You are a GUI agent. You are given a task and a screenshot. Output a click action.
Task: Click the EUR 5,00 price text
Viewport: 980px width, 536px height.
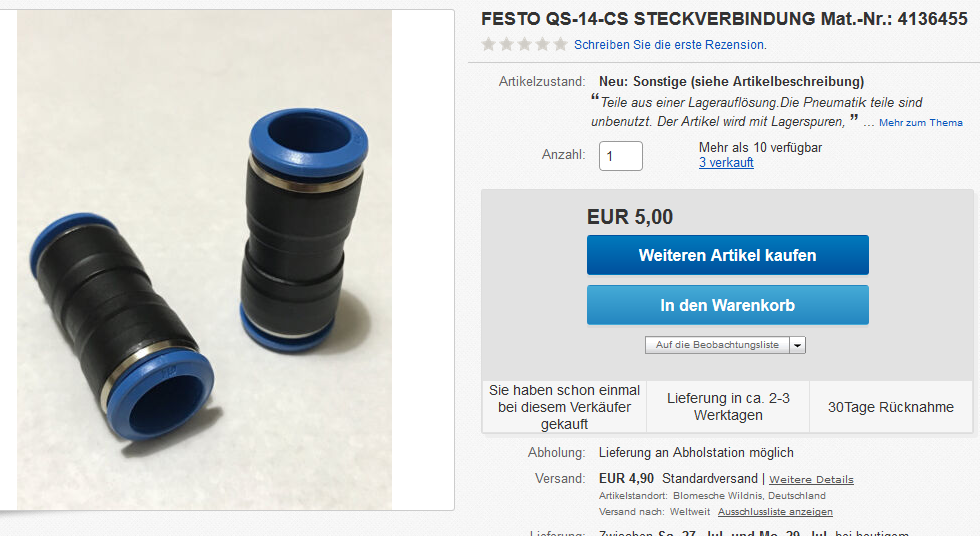pos(630,217)
